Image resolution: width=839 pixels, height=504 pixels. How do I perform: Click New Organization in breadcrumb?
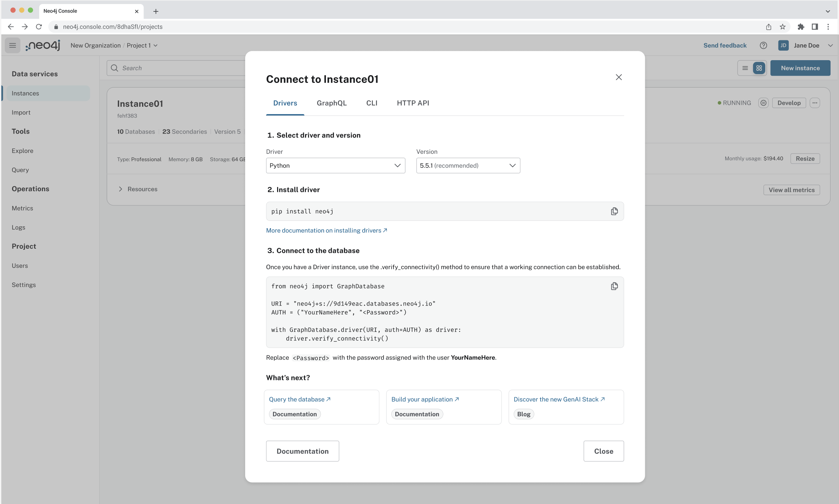pyautogui.click(x=95, y=45)
